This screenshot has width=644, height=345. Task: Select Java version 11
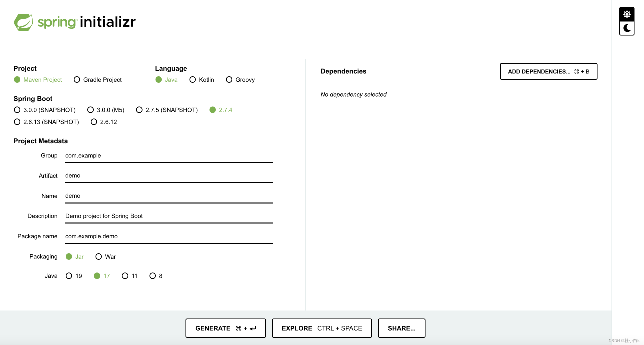[x=130, y=276]
